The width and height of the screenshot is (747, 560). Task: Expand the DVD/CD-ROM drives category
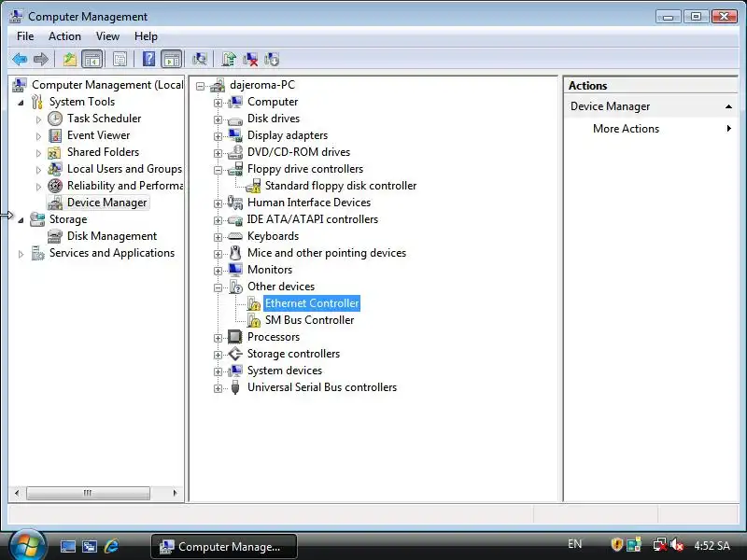tap(218, 153)
